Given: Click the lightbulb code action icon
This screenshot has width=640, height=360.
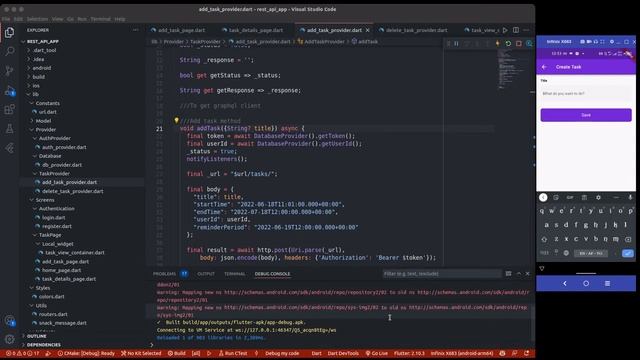Looking at the screenshot, I should [x=176, y=120].
